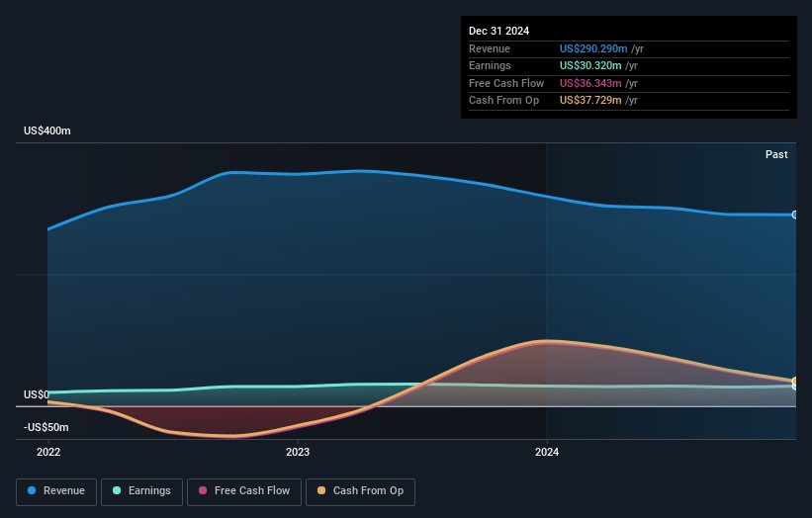Select the 2024 x-axis label
Viewport: 812px width, 518px height.
pos(546,452)
